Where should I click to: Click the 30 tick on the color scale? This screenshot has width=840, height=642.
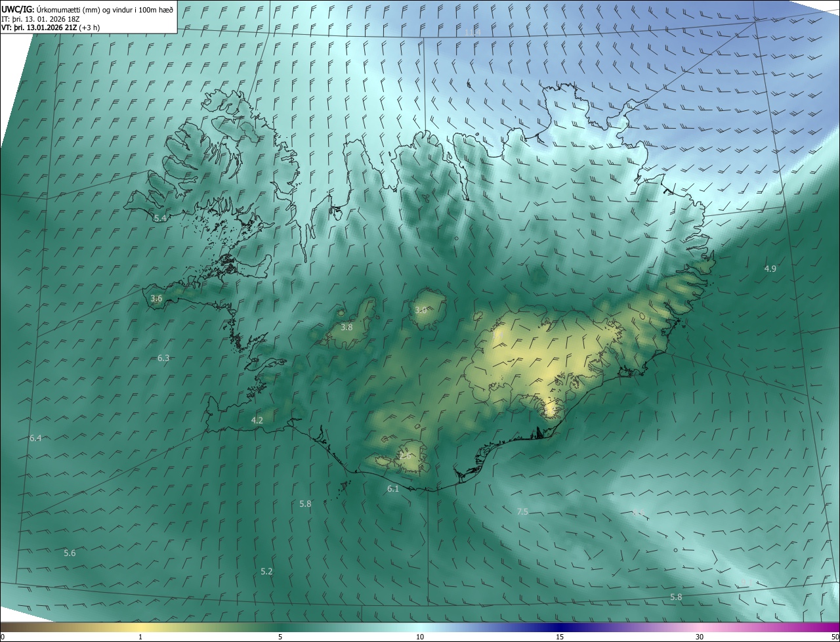700,637
